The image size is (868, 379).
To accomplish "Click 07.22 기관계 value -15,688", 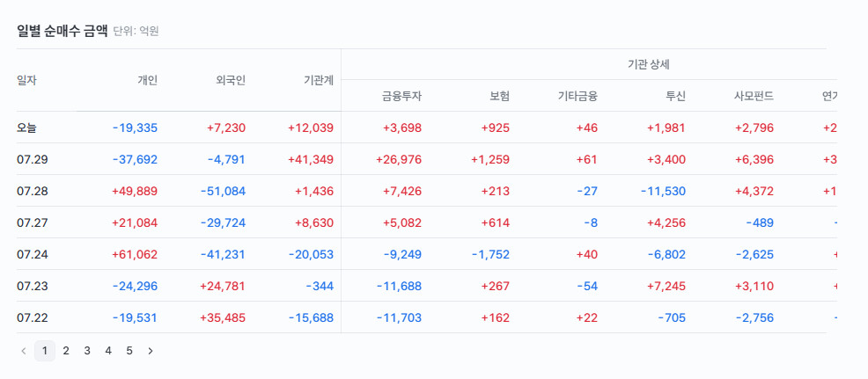I will point(311,318).
